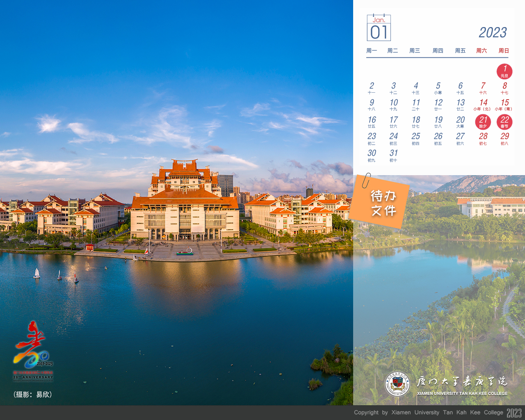Click the Xiamen University Tan Kah Kee College text
The image size is (525, 420).
[x=462, y=393]
